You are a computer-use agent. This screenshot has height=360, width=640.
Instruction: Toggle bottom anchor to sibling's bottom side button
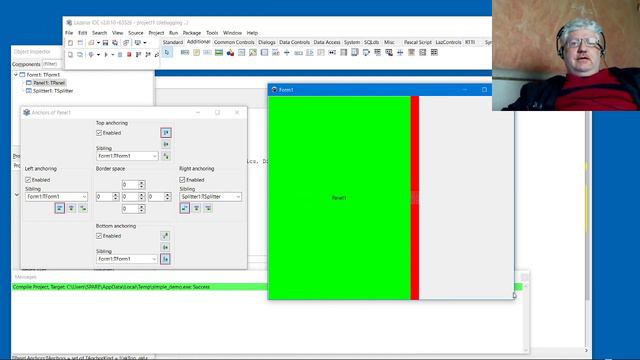[165, 259]
